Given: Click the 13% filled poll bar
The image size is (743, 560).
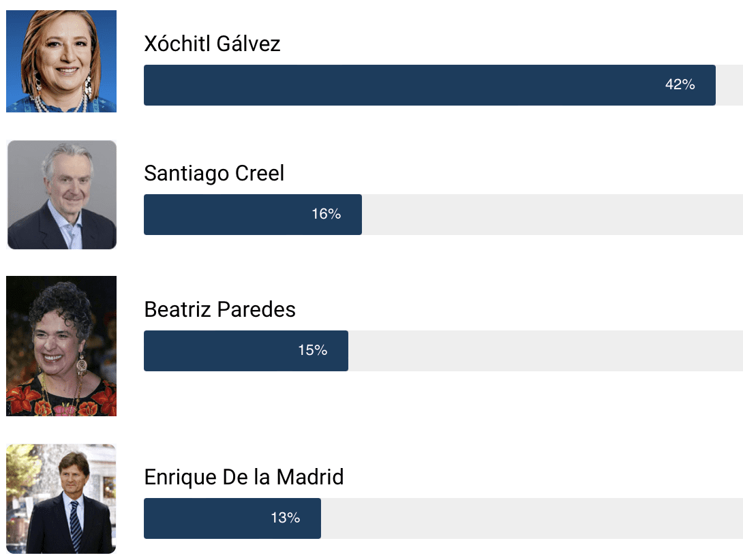Looking at the screenshot, I should (x=232, y=518).
